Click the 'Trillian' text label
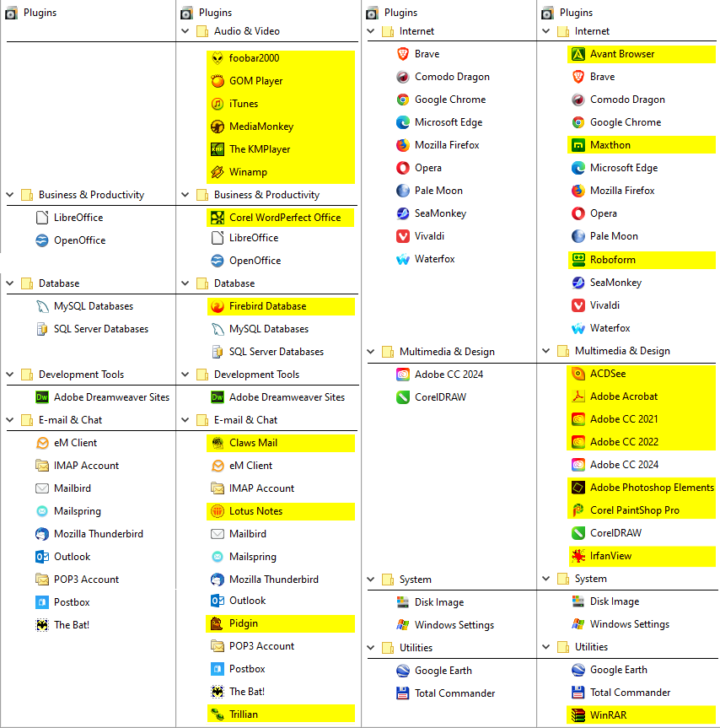 (x=244, y=714)
